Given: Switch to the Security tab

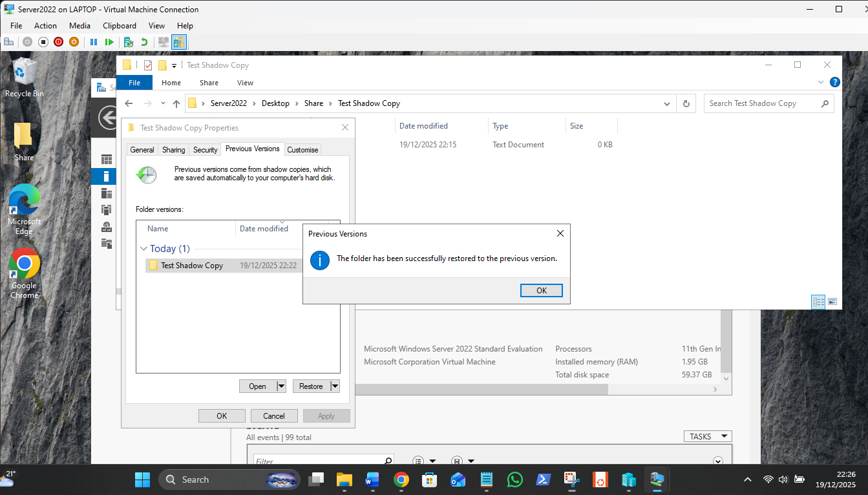Looking at the screenshot, I should tap(205, 150).
